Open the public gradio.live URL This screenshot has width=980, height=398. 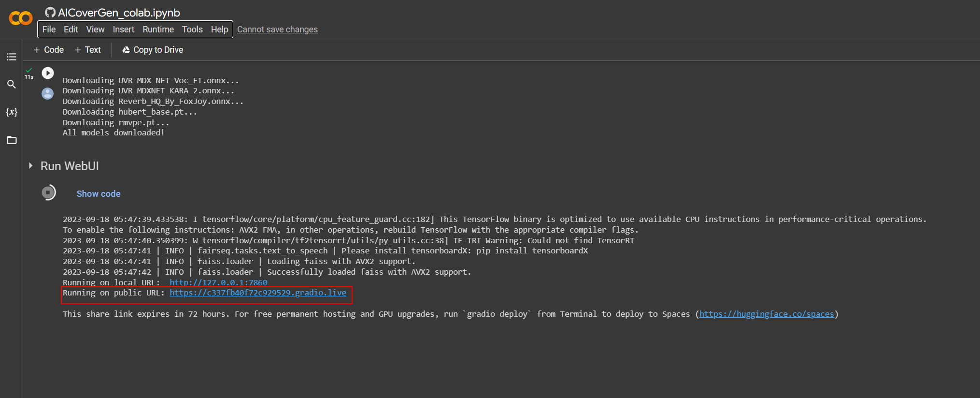pos(258,293)
